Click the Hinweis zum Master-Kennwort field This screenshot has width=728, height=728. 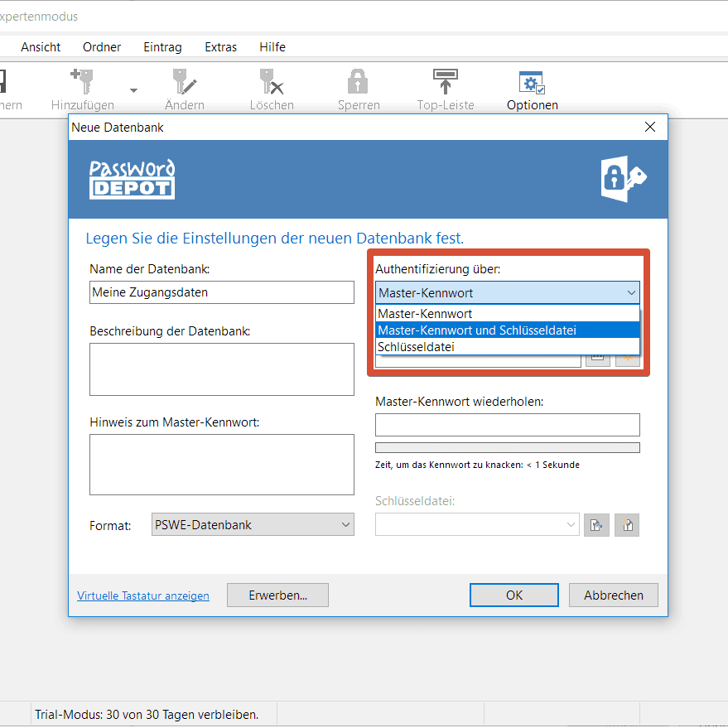click(x=222, y=465)
